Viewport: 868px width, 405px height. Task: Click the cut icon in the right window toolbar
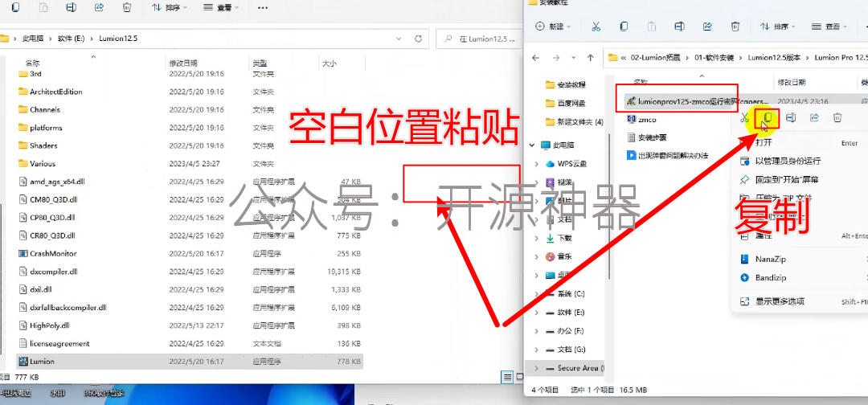tap(596, 26)
